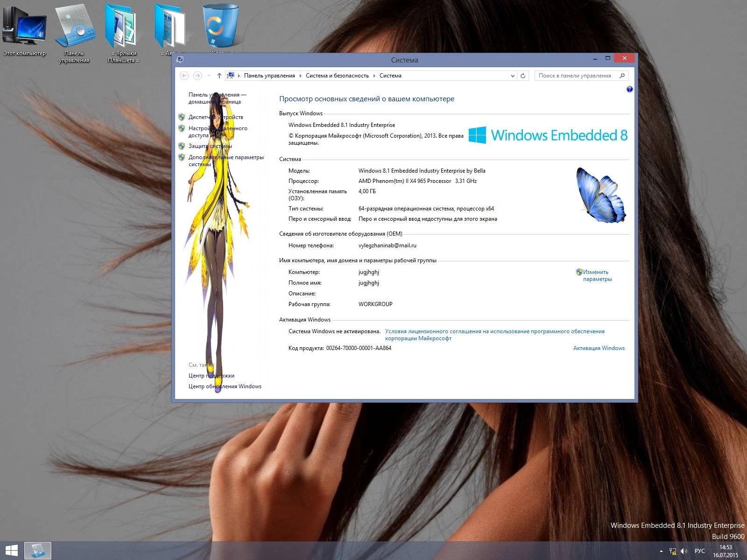This screenshot has width=747, height=560.
Task: Open the Recycle Bin desktop icon
Action: click(x=221, y=29)
